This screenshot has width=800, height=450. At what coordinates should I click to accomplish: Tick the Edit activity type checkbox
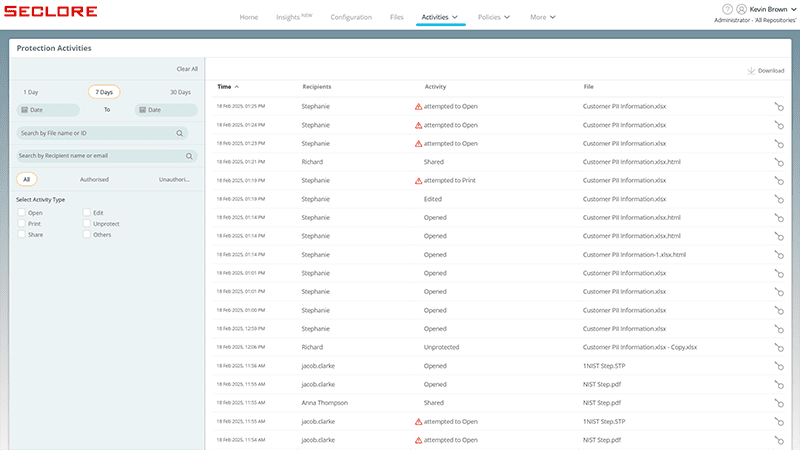(x=87, y=212)
